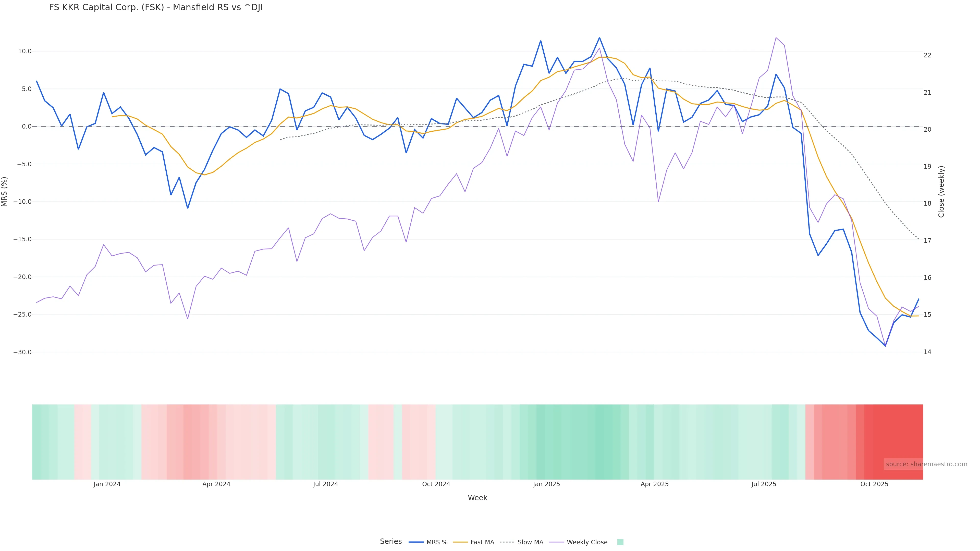Hide the Fast MA series via legend label

point(482,542)
